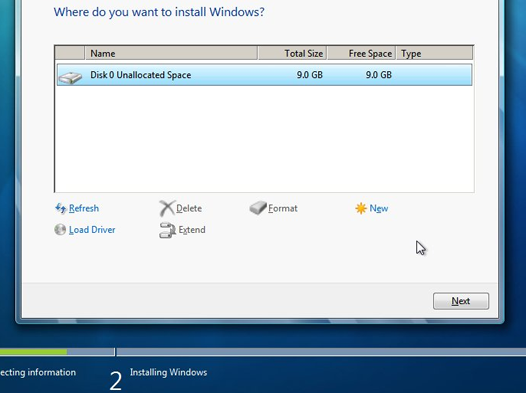Sort by the Type column header
The width and height of the screenshot is (526, 393).
click(435, 53)
